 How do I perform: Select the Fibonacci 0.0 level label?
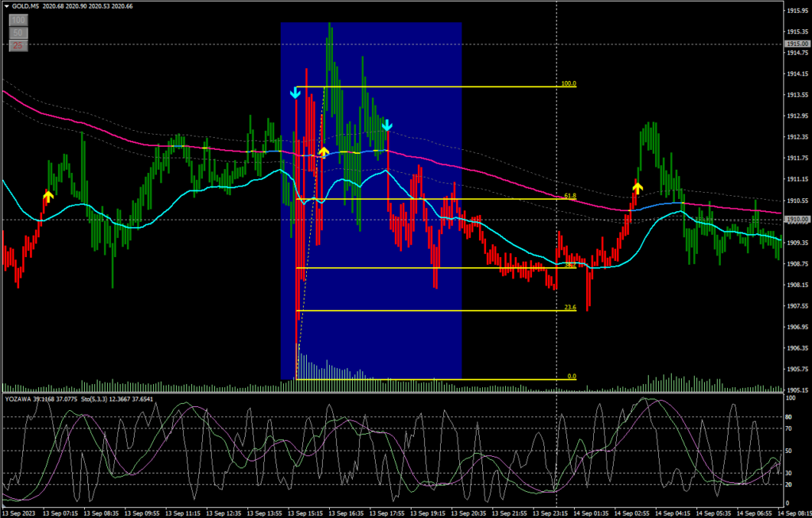pos(571,377)
